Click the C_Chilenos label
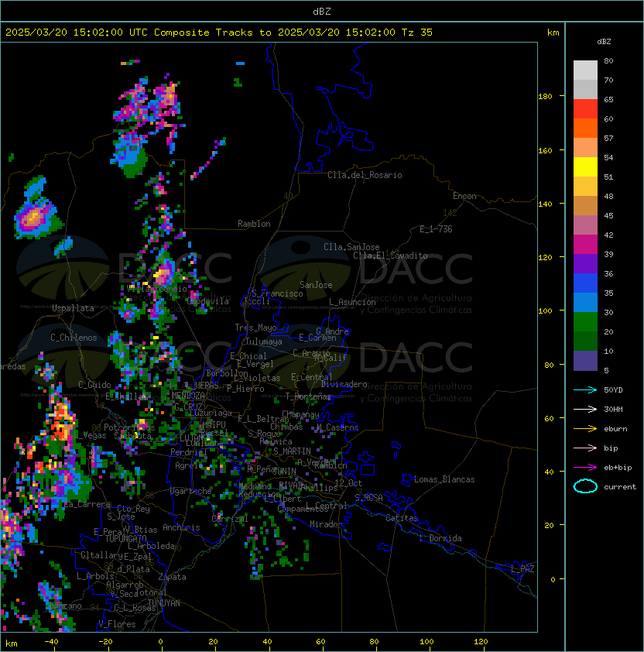 (74, 338)
